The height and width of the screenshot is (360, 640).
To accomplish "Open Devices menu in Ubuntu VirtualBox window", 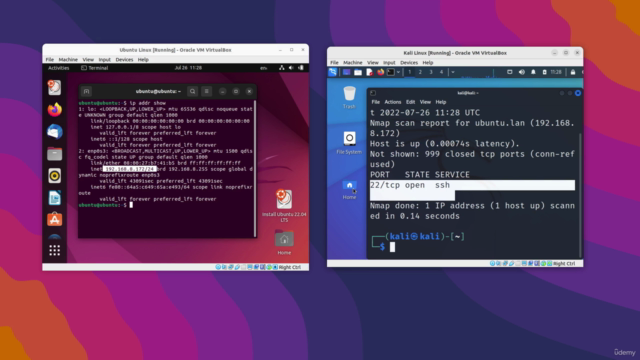I will pos(124,60).
